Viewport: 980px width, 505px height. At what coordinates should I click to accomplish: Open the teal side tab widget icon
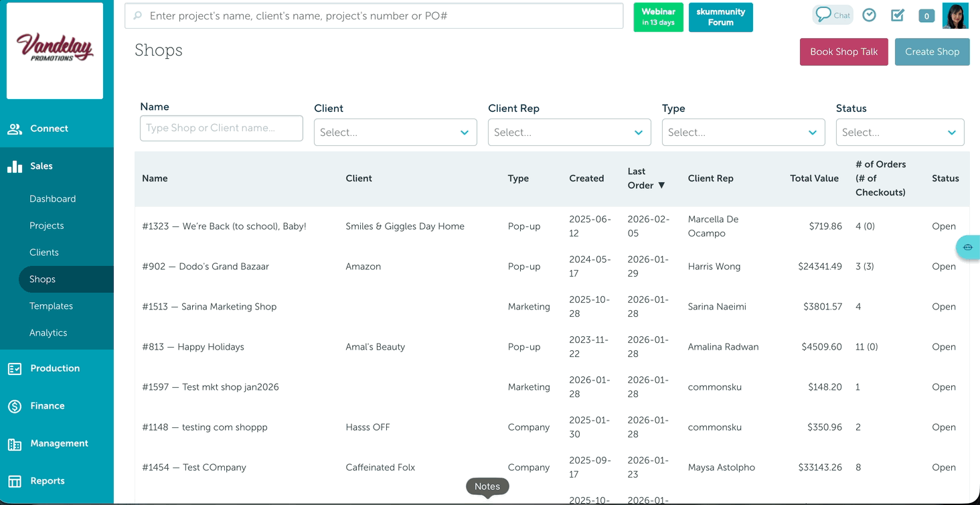point(968,247)
